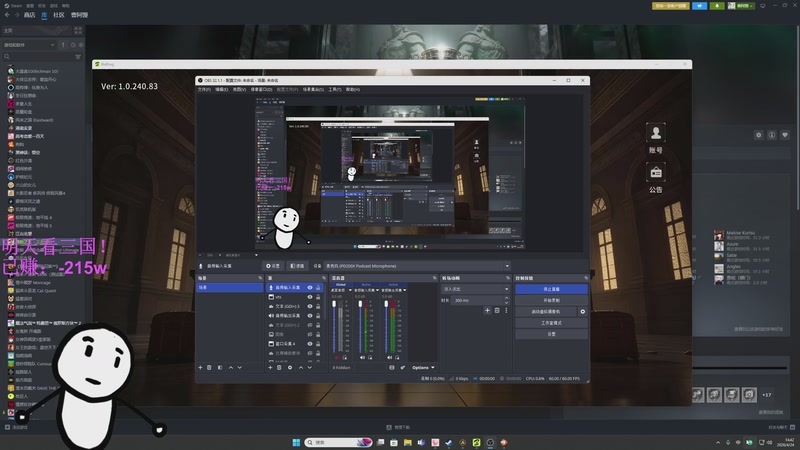Viewport: 800px width, 450px height.
Task: Mute the third mixer channel speaker icon
Action: pyautogui.click(x=389, y=358)
